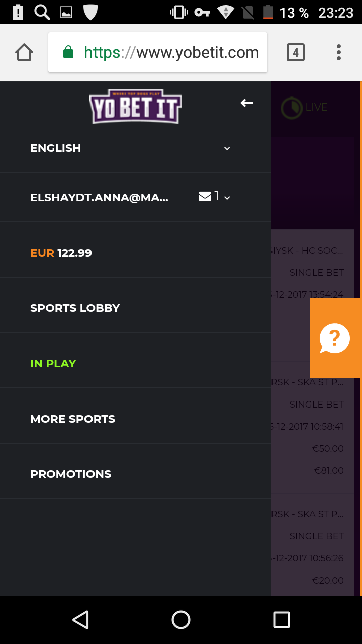Open More Sports menu entry
Screen dimensions: 362x644
click(x=73, y=419)
